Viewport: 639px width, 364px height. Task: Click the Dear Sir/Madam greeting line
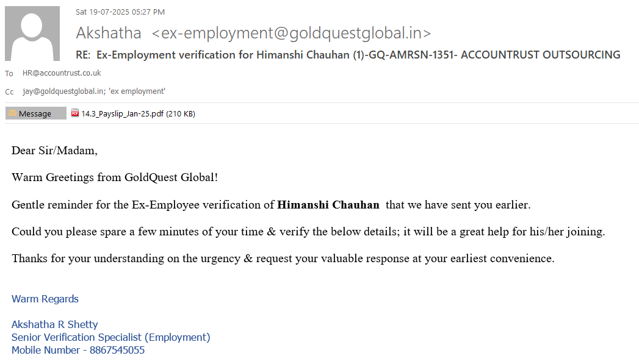[x=54, y=151]
